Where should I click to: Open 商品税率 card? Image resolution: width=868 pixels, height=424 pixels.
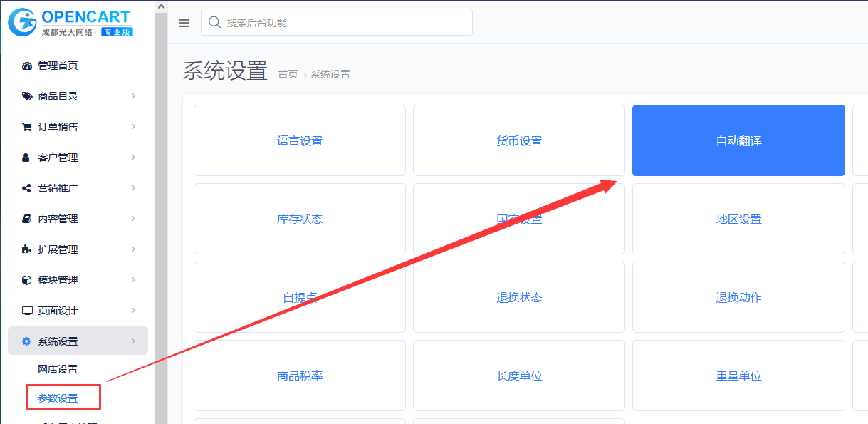point(300,376)
